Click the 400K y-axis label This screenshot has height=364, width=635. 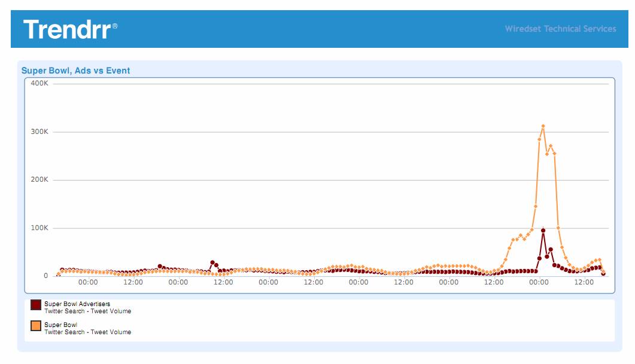[x=40, y=83]
